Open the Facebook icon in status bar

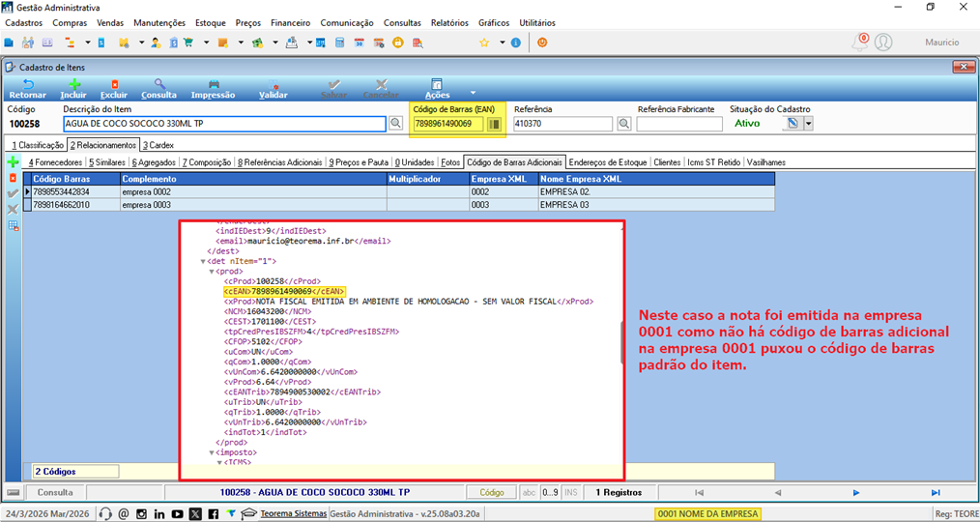pos(214,514)
